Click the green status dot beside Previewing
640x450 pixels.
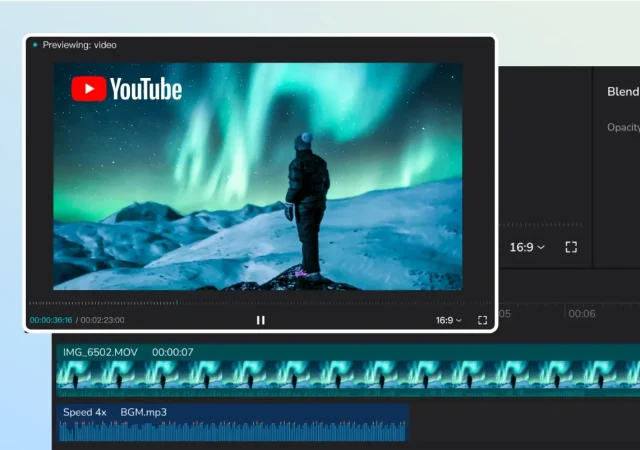coord(34,45)
